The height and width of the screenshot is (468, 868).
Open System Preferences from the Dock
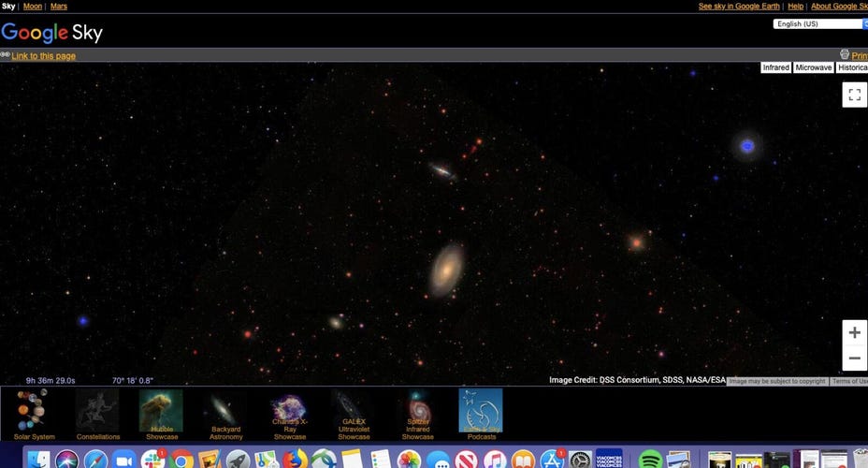coord(581,460)
